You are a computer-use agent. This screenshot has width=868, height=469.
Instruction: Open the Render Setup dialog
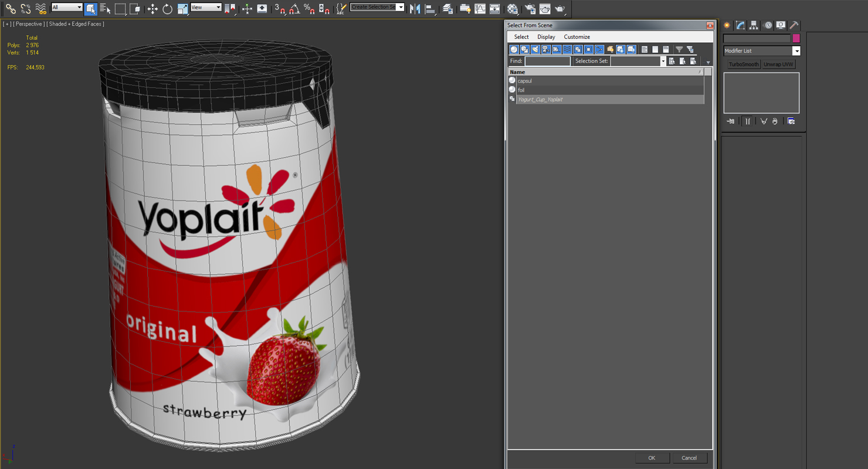[530, 9]
